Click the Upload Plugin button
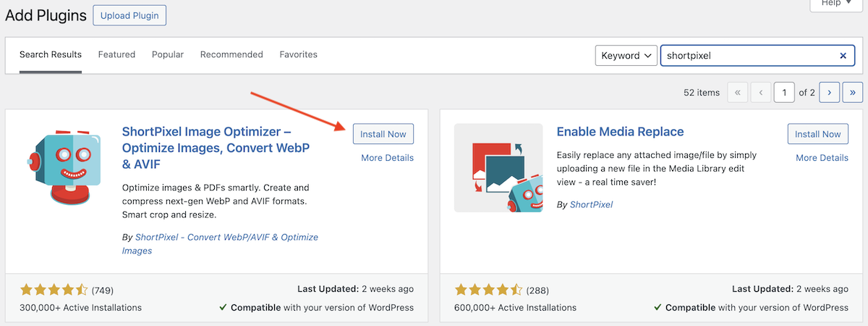The width and height of the screenshot is (868, 326). [x=129, y=15]
